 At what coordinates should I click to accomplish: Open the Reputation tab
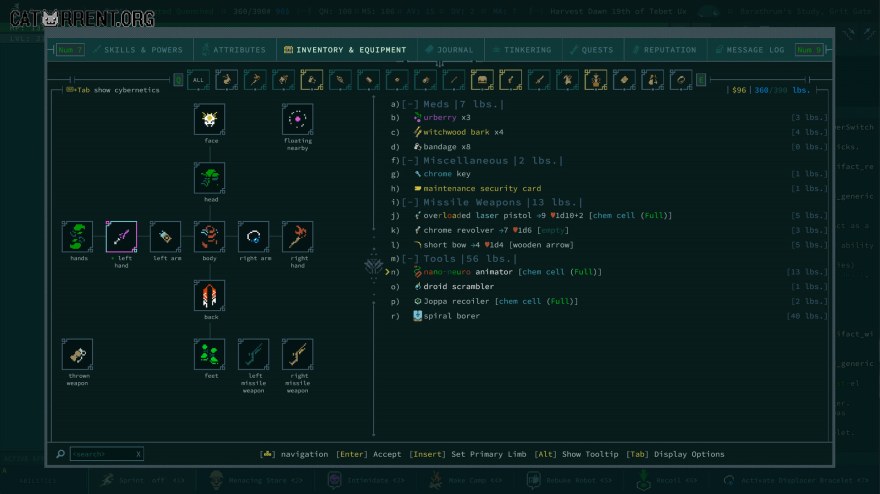coord(664,50)
